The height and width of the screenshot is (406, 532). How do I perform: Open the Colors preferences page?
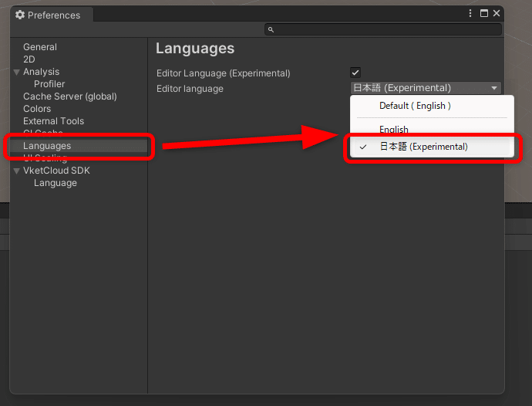[x=37, y=109]
